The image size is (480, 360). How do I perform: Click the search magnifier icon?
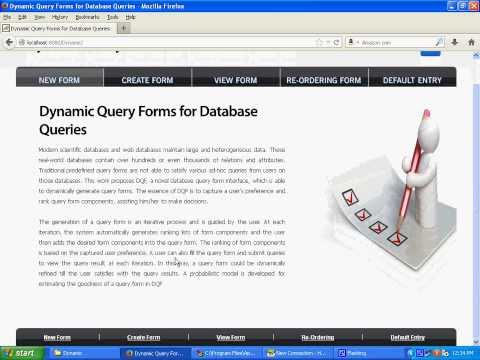point(439,42)
